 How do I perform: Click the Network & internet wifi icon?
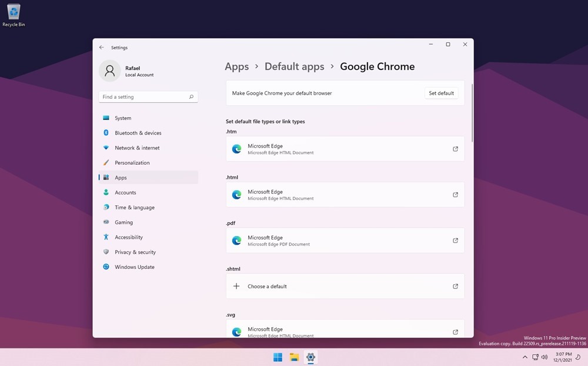(x=106, y=148)
